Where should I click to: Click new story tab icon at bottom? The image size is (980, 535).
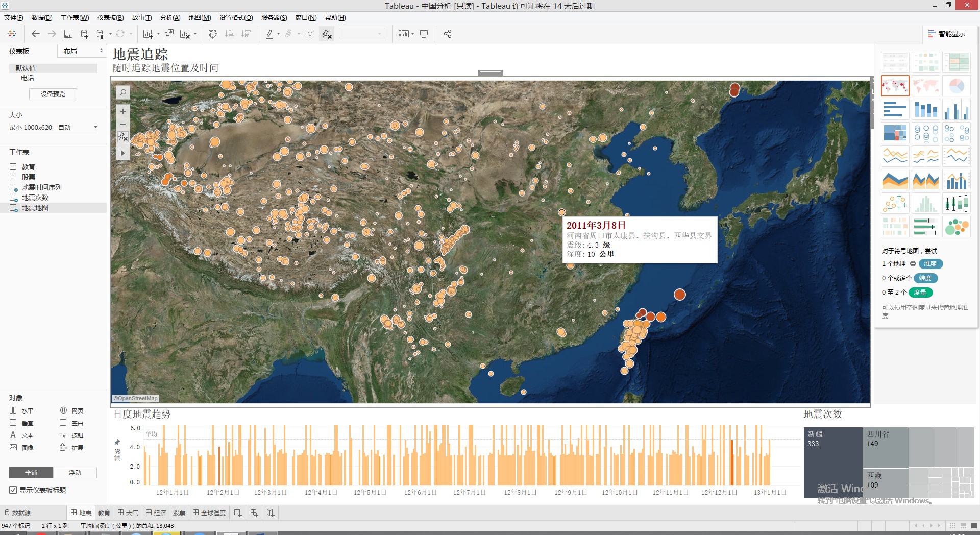271,513
